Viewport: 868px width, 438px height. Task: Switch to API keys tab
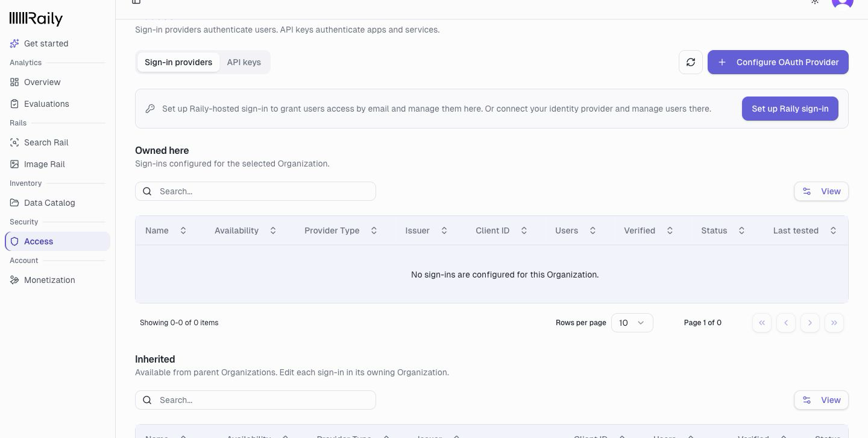point(244,62)
